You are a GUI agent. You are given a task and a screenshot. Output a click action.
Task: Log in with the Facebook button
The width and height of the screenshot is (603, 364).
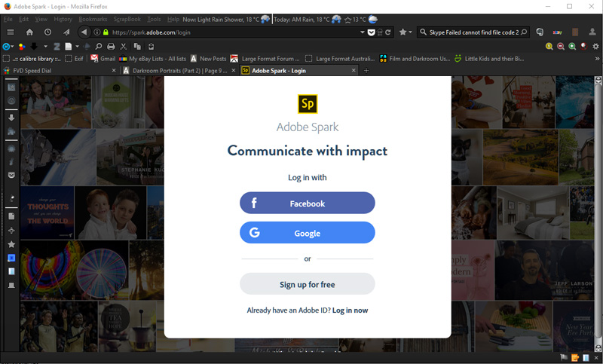pyautogui.click(x=308, y=203)
